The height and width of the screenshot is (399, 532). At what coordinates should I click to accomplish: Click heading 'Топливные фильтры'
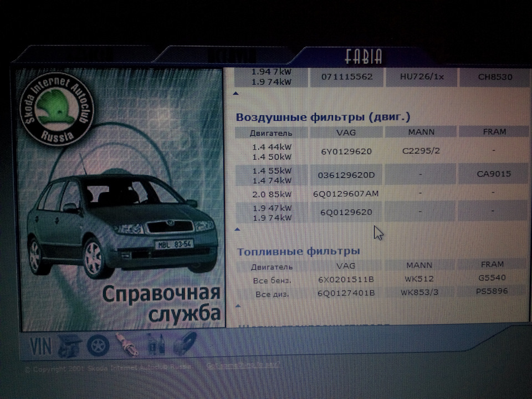pos(299,252)
